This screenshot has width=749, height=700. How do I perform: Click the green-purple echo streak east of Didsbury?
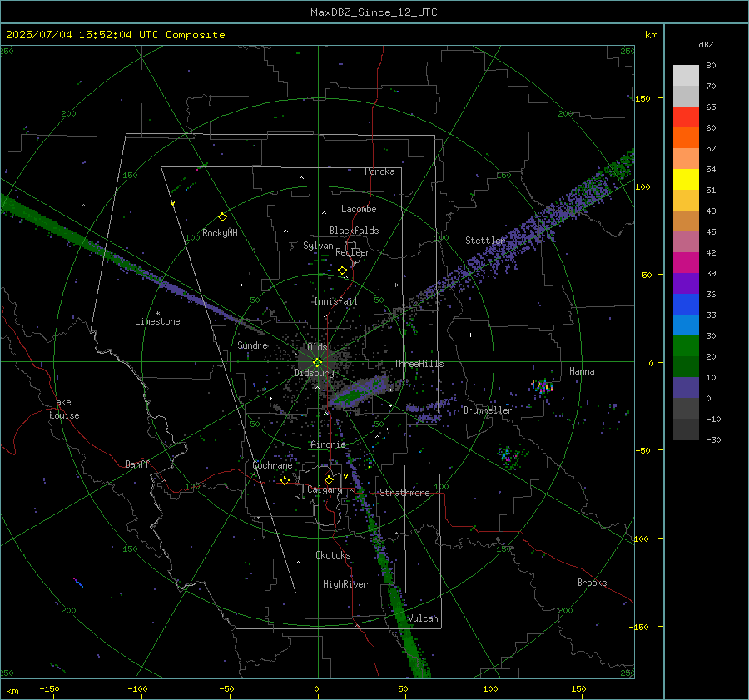pyautogui.click(x=360, y=392)
